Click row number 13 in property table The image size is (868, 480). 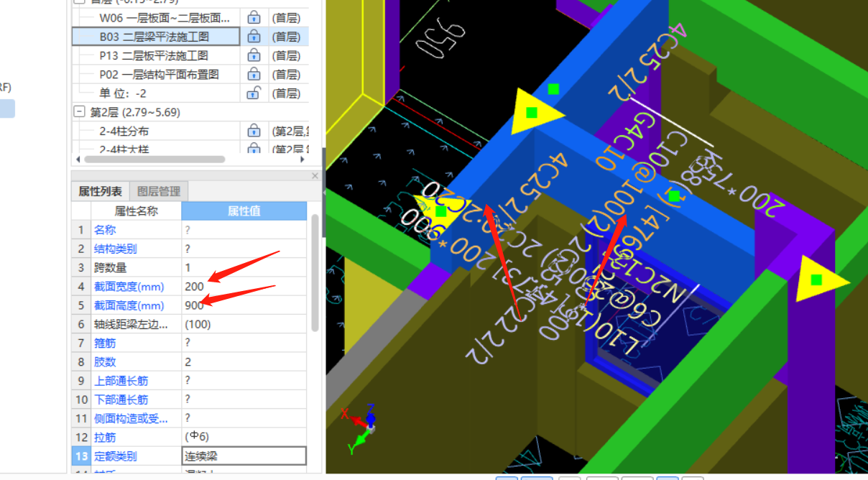point(81,456)
